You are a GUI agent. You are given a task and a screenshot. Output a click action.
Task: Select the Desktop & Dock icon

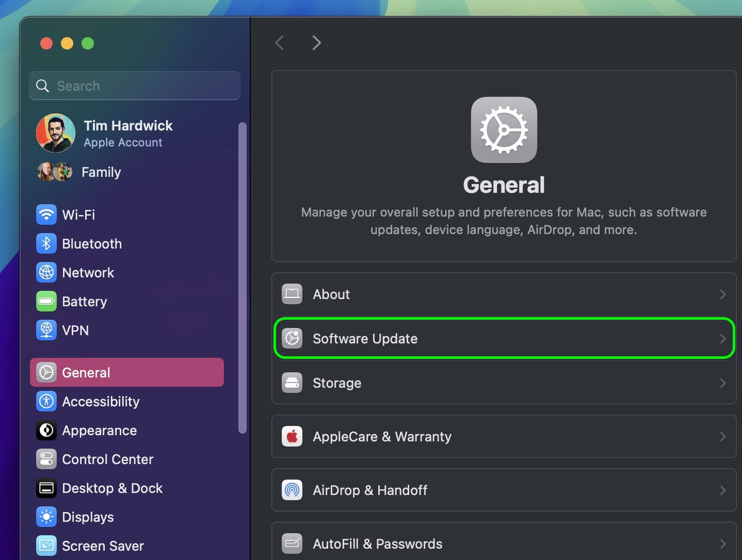(x=46, y=488)
